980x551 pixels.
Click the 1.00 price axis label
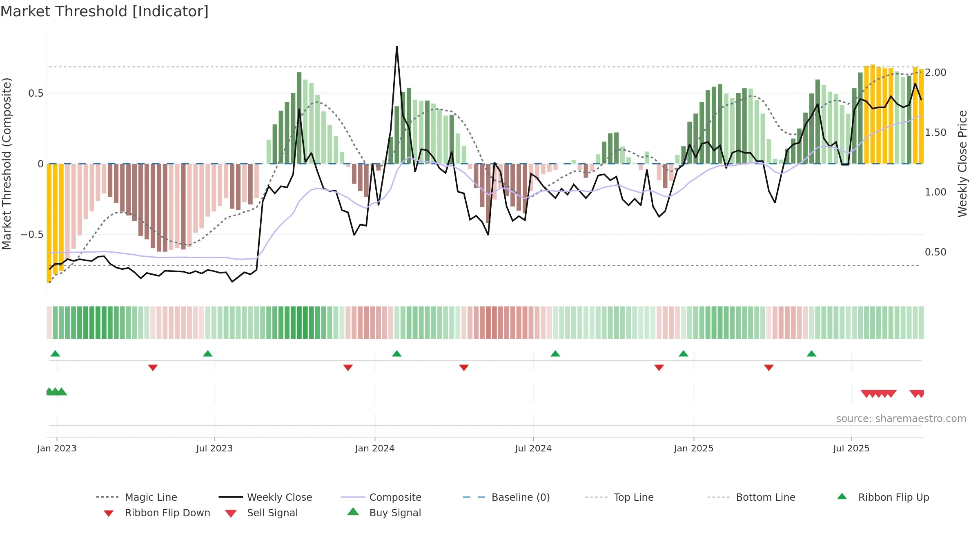click(935, 192)
